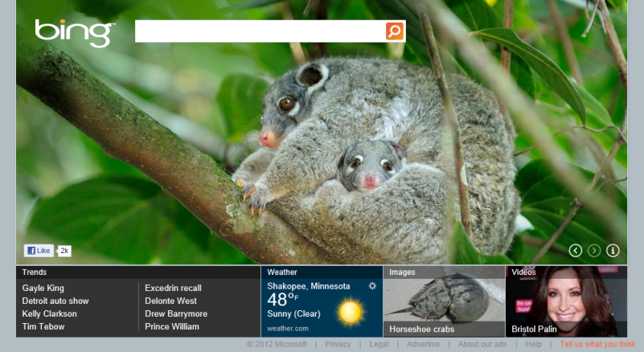
Task: Open weather settings gear icon
Action: tap(372, 286)
